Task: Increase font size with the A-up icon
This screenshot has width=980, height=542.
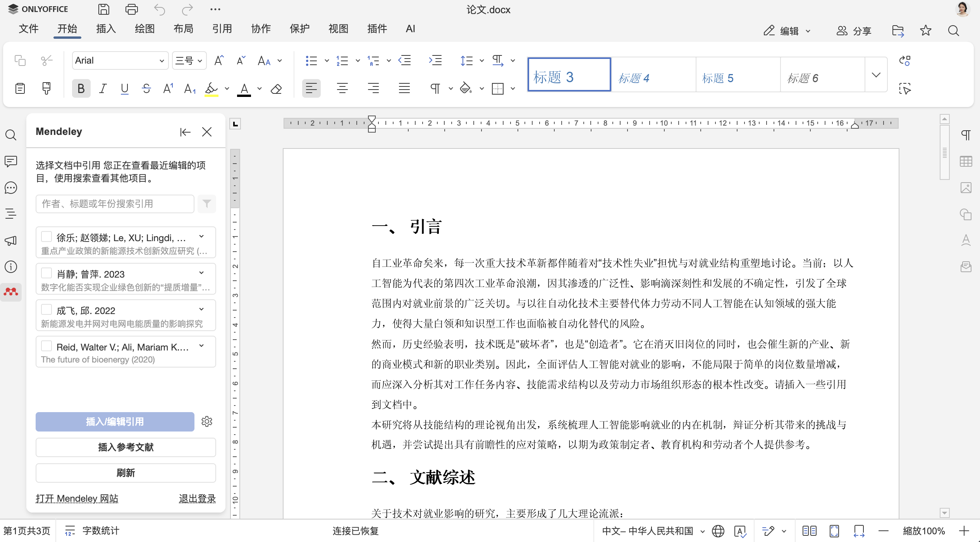Action: tap(219, 60)
